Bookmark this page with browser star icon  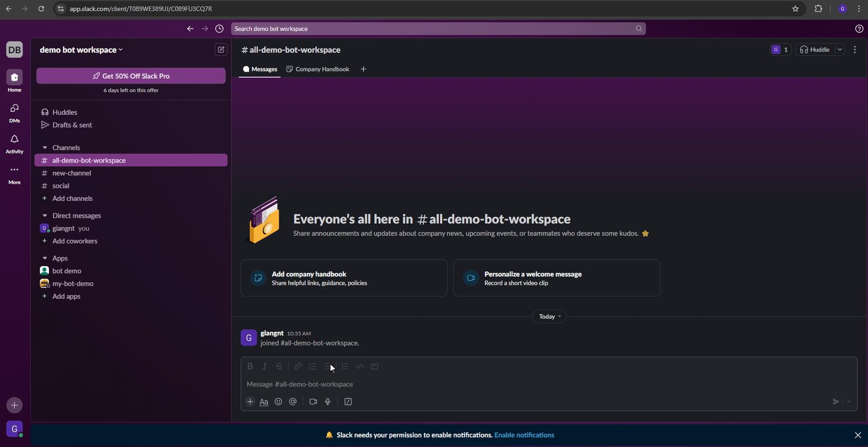(x=795, y=9)
